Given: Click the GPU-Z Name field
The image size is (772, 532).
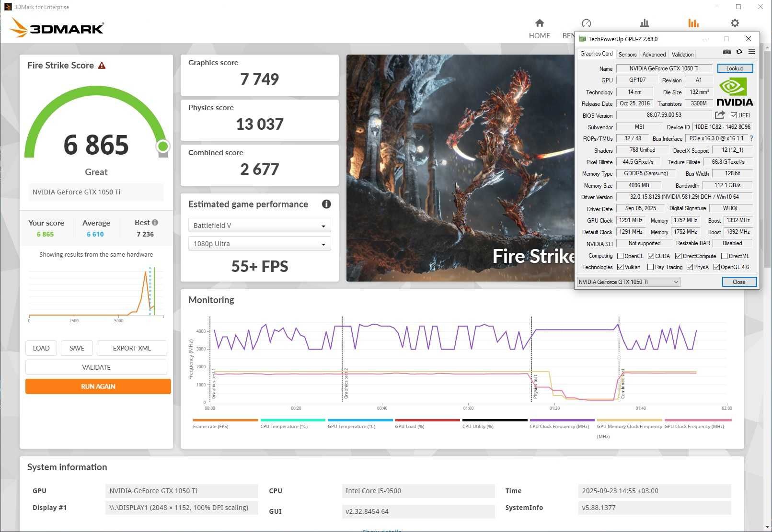Looking at the screenshot, I should tap(664, 68).
